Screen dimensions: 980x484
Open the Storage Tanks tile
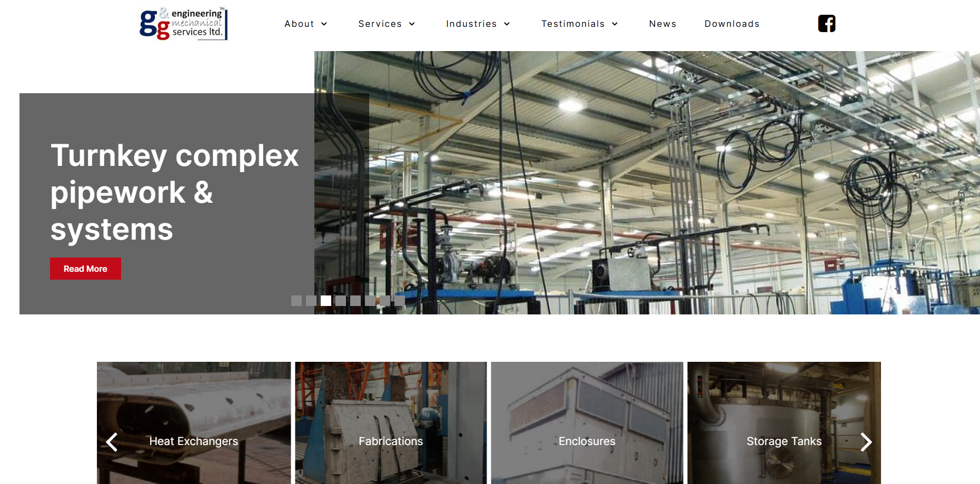click(784, 423)
